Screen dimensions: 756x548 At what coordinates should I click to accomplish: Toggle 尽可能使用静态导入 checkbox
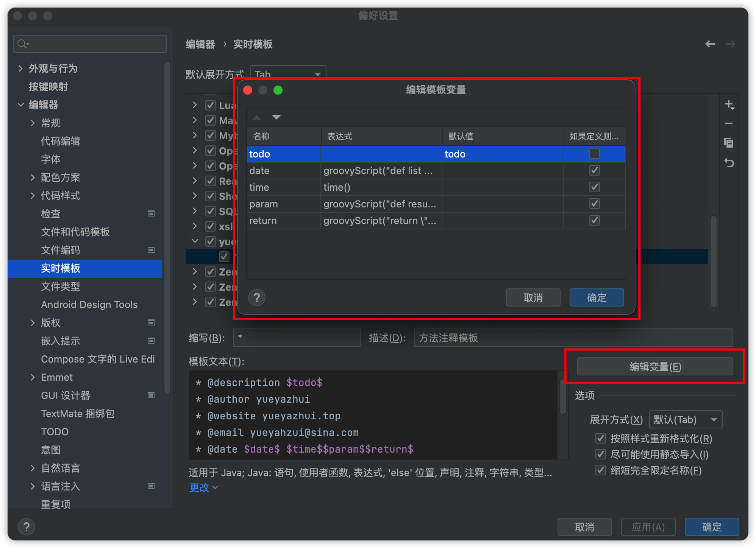tap(601, 455)
